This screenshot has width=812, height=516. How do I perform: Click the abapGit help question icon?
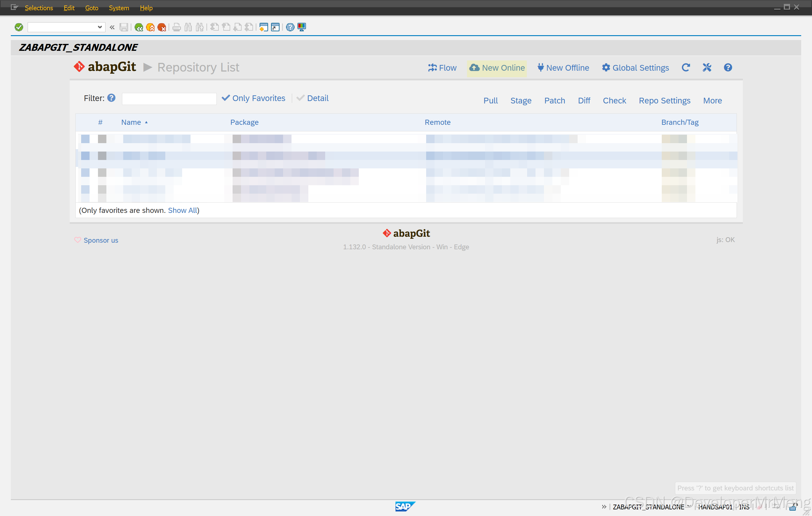point(728,67)
